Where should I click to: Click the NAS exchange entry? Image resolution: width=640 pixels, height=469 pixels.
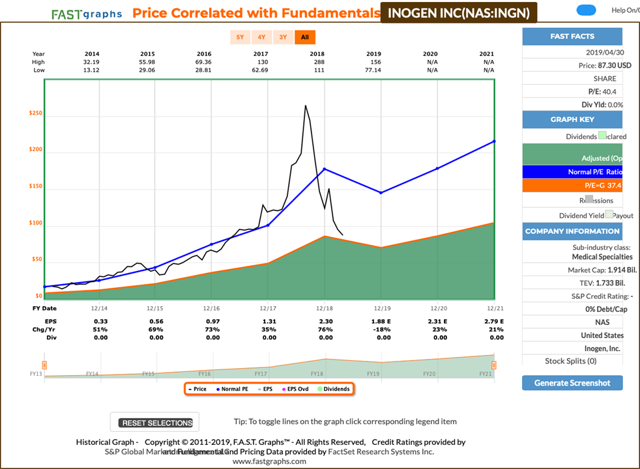602,322
